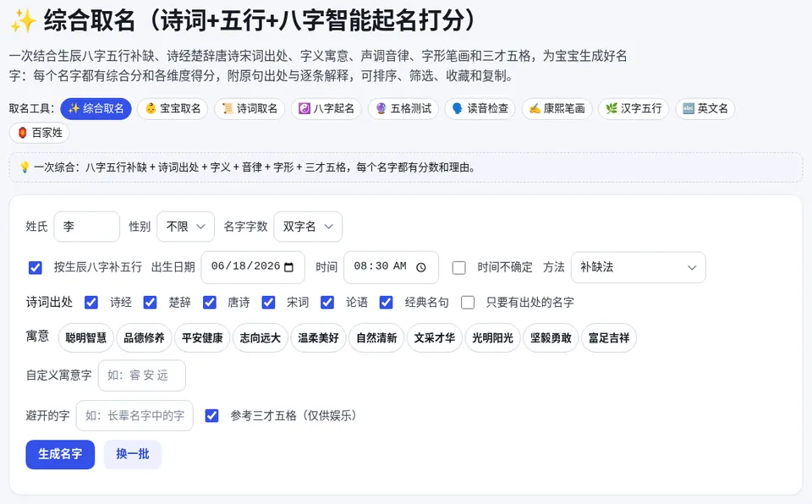Open the 宝宝取名 tool
Screen dimensions: 812x504
173,108
